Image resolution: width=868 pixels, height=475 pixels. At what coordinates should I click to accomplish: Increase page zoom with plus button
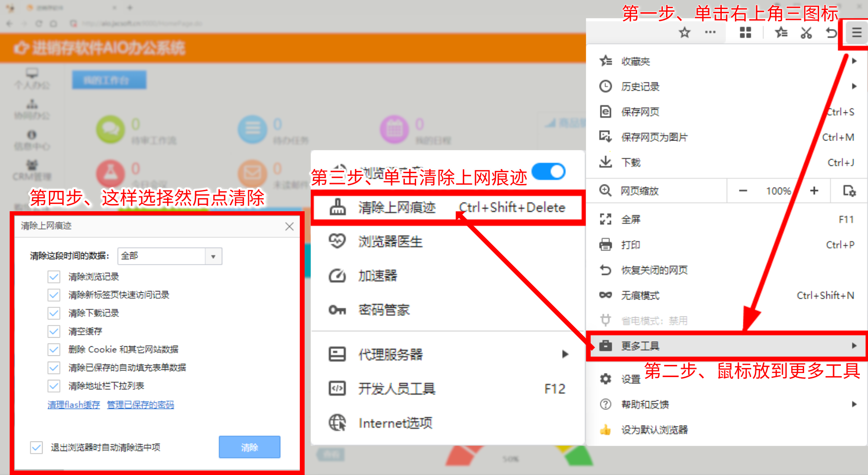[814, 191]
